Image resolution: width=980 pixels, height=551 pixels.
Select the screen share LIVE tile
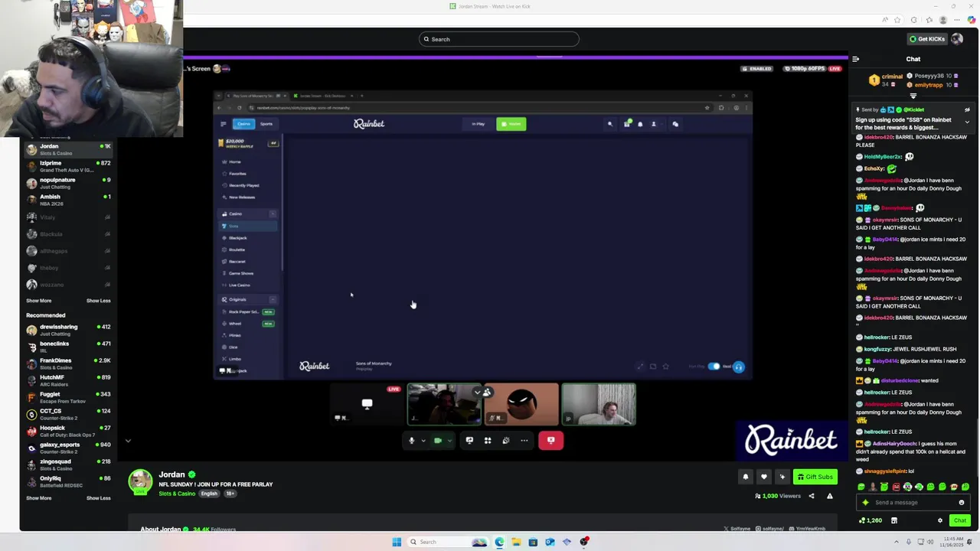pyautogui.click(x=367, y=404)
